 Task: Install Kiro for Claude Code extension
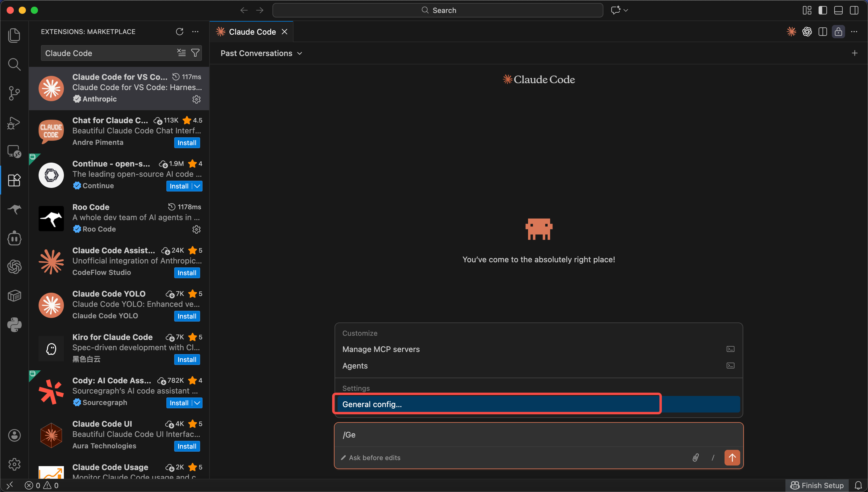click(187, 360)
